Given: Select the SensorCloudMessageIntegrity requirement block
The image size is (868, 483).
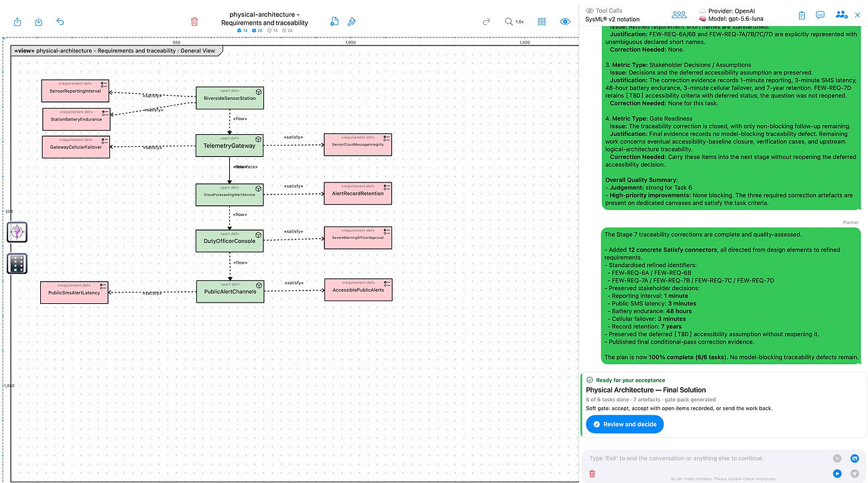Looking at the screenshot, I should [x=358, y=144].
